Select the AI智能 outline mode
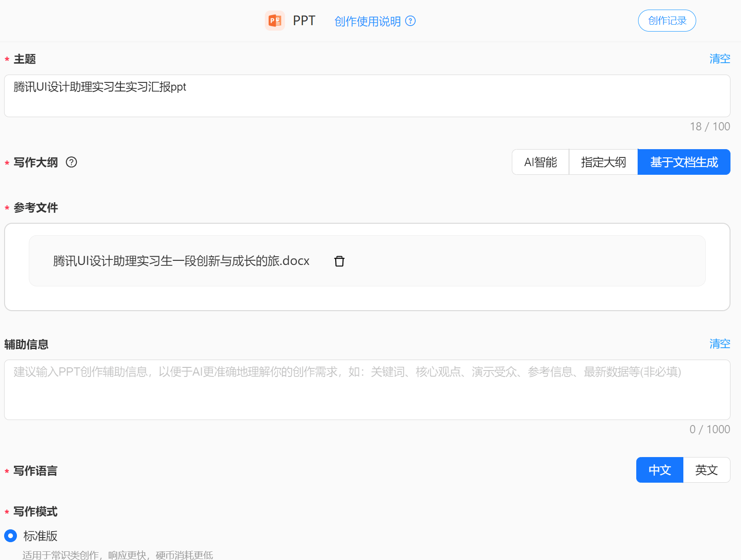Viewport: 741px width, 560px height. point(540,162)
